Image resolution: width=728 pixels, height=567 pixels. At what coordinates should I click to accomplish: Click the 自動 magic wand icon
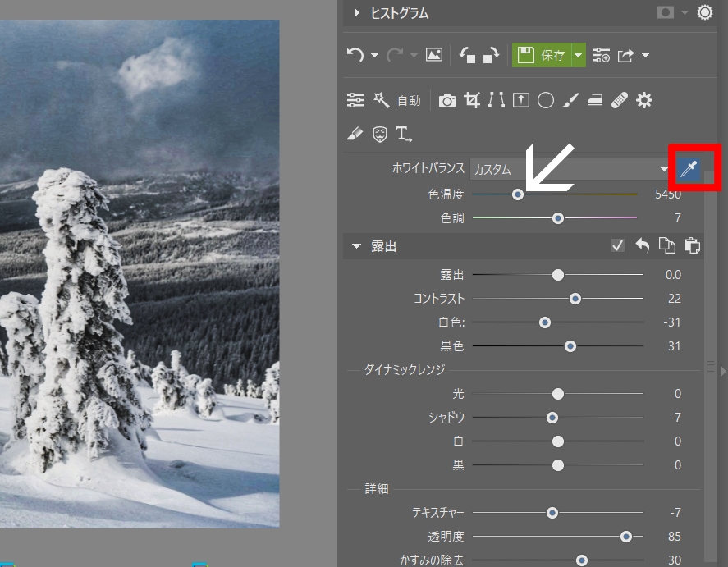381,100
